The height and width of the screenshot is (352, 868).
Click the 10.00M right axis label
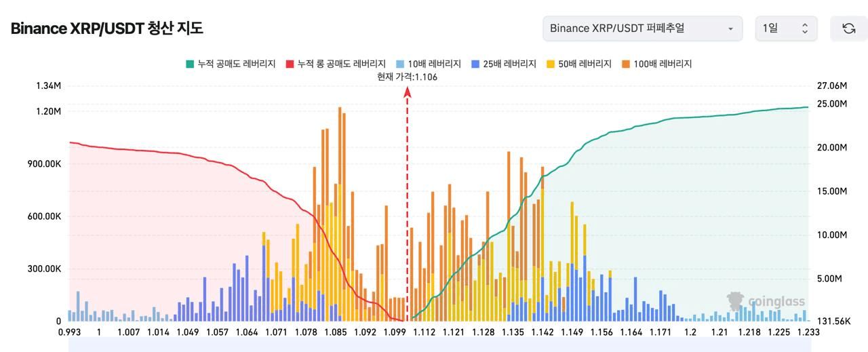click(x=832, y=235)
